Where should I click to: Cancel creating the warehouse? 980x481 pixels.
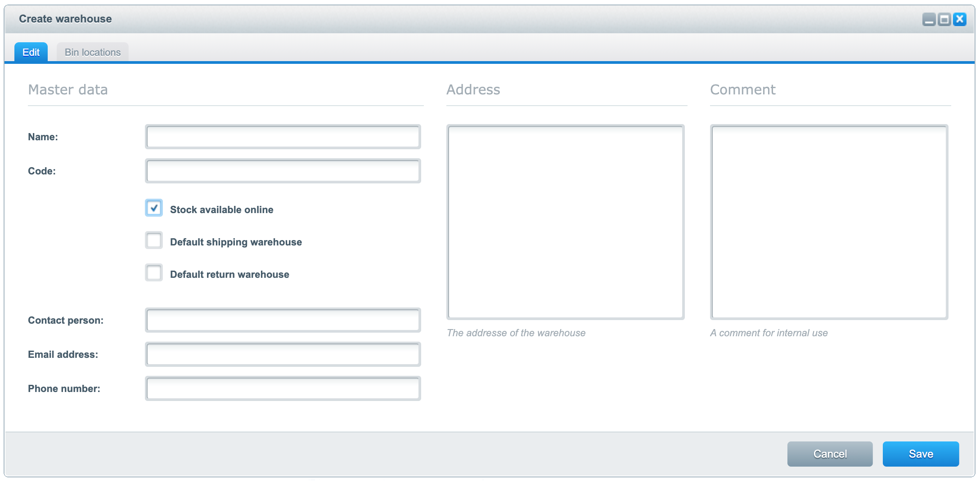830,454
